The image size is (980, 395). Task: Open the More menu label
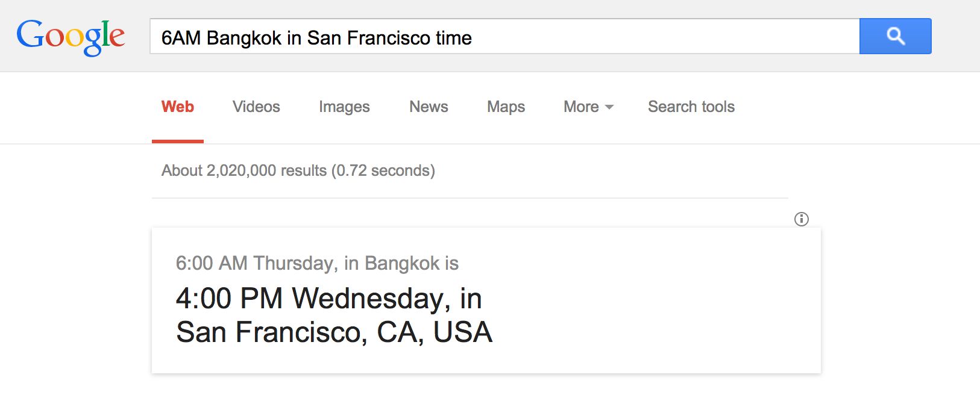click(581, 107)
